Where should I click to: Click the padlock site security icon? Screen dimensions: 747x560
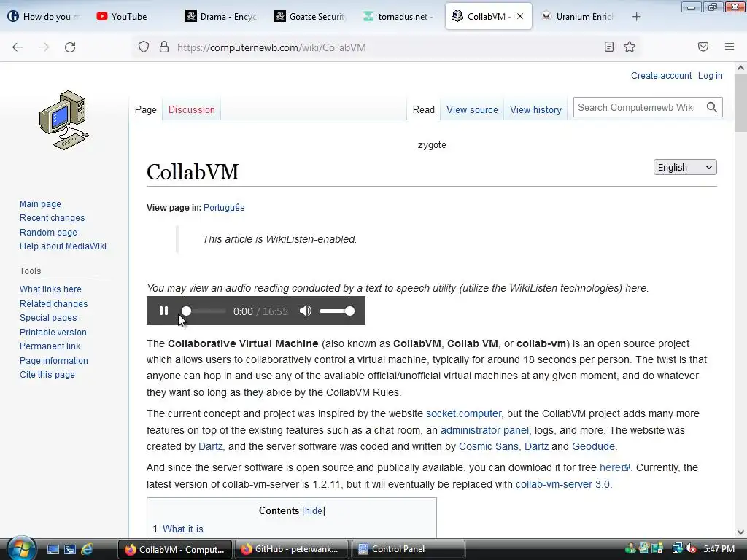point(164,47)
